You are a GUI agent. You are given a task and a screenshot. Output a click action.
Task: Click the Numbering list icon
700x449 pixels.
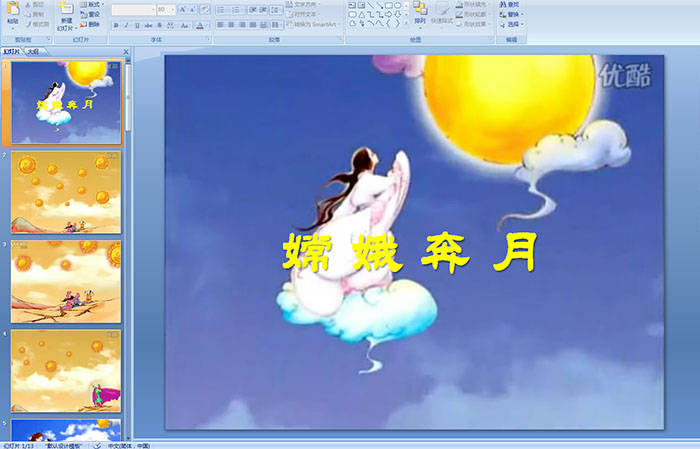click(x=238, y=10)
